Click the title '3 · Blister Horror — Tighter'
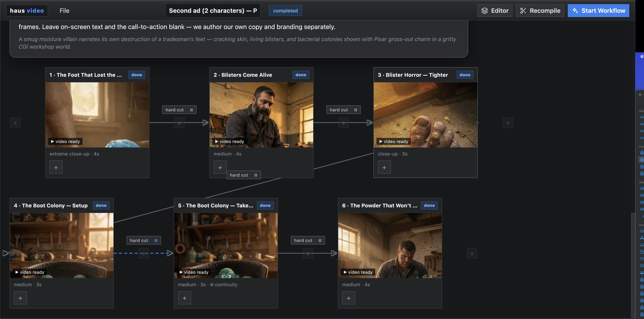The image size is (644, 319). [x=413, y=75]
